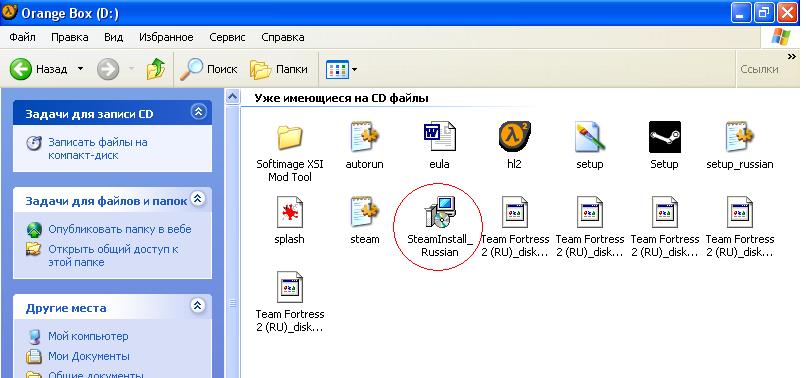806x378 pixels.
Task: Click the Ссылки toolbar label
Action: [759, 69]
